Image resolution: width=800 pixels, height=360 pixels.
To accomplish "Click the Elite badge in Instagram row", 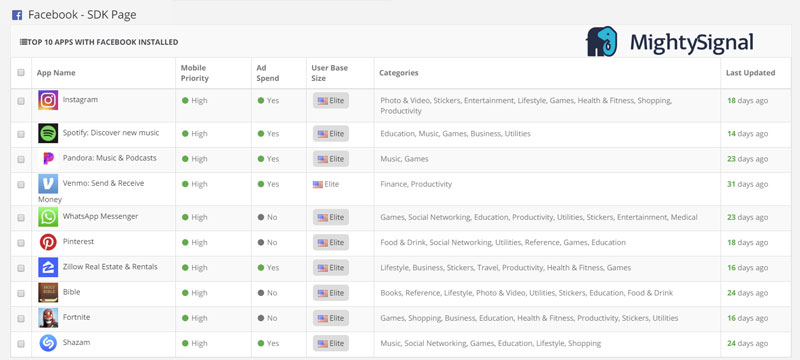I will [x=331, y=100].
